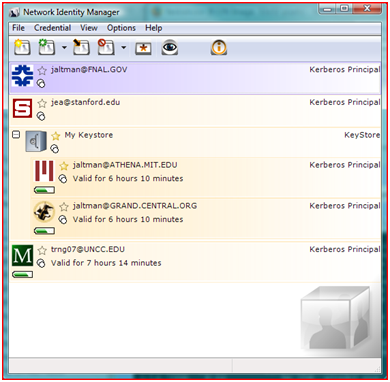Image resolution: width=390 pixels, height=382 pixels.
Task: Toggle the star next to jea@stanford.edu
Action: pos(42,103)
